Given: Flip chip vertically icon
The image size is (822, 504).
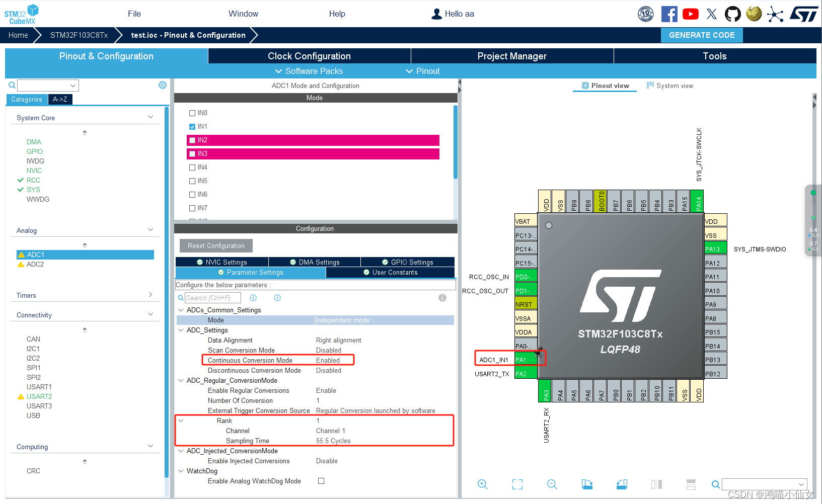Looking at the screenshot, I should (691, 484).
